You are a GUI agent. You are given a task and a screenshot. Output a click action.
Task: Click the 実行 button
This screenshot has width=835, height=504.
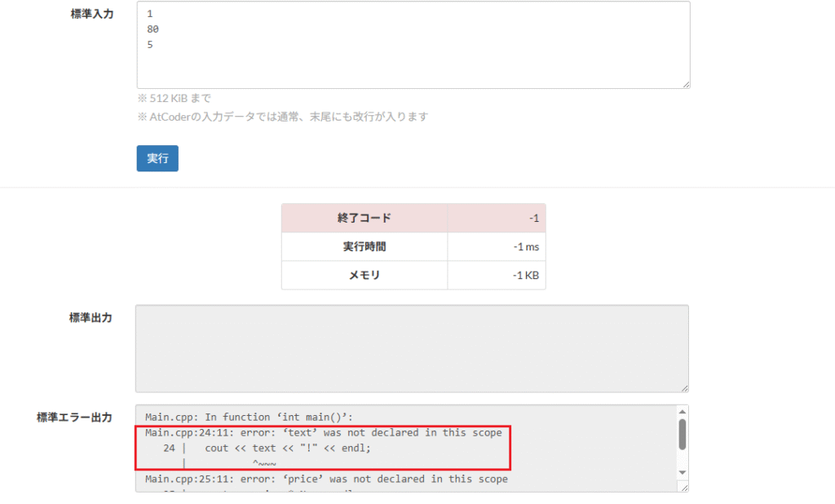(x=157, y=158)
